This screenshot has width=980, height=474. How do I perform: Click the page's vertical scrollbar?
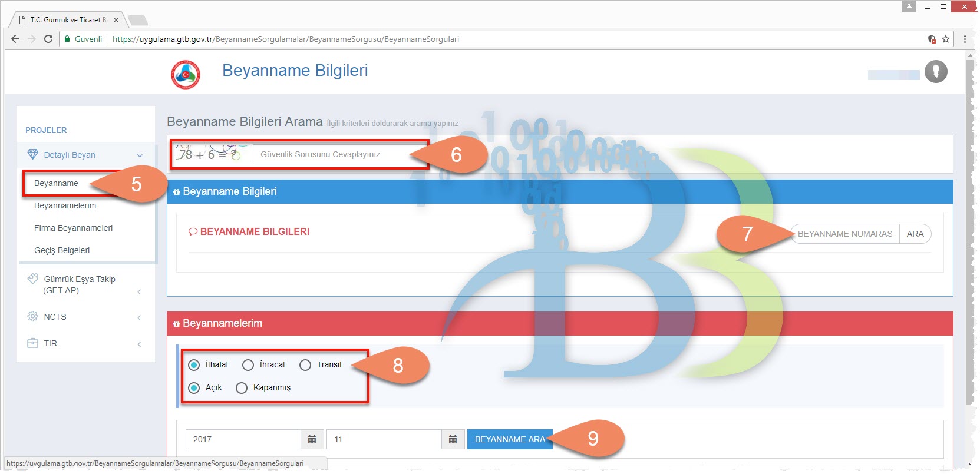click(x=971, y=236)
